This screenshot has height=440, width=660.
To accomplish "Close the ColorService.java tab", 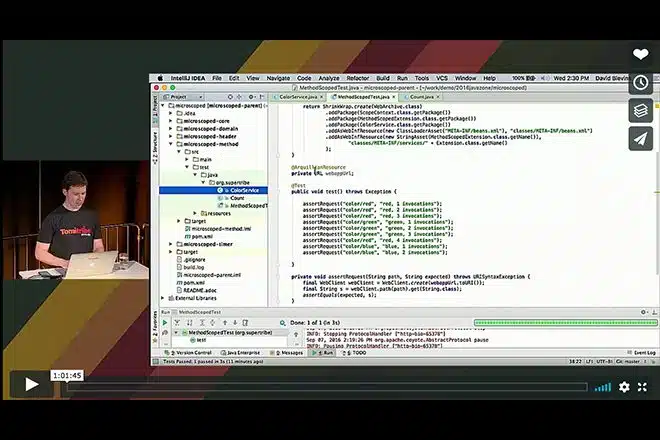I will (322, 97).
